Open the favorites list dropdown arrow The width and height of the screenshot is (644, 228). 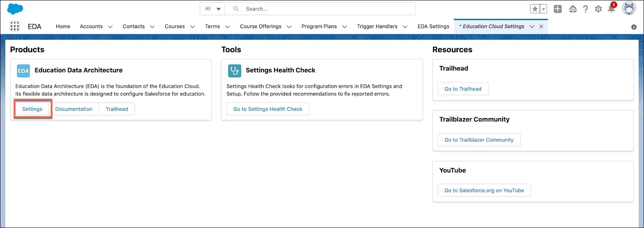point(543,9)
